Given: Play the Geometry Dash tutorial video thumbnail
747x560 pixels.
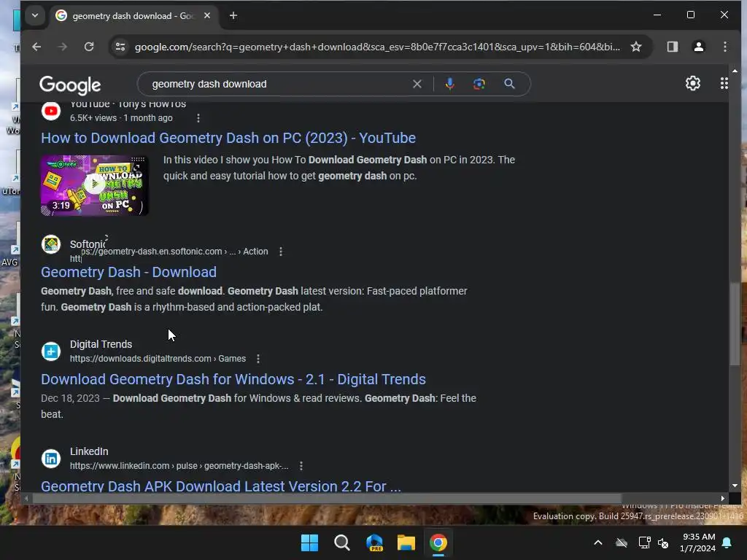Looking at the screenshot, I should click(94, 185).
